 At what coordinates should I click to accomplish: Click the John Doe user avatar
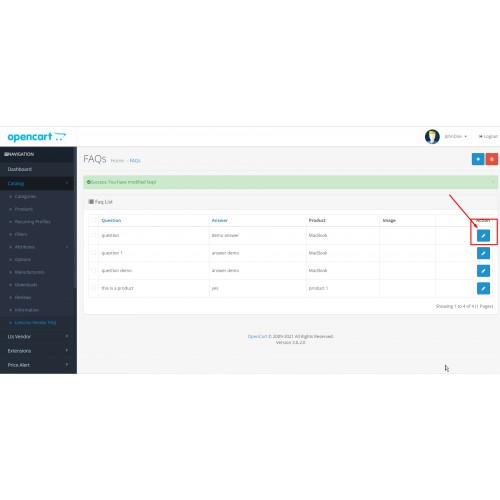click(x=432, y=136)
